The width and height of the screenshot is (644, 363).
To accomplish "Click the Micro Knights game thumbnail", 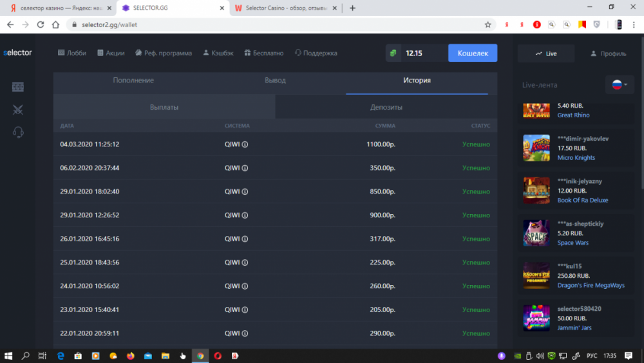I will pyautogui.click(x=536, y=148).
